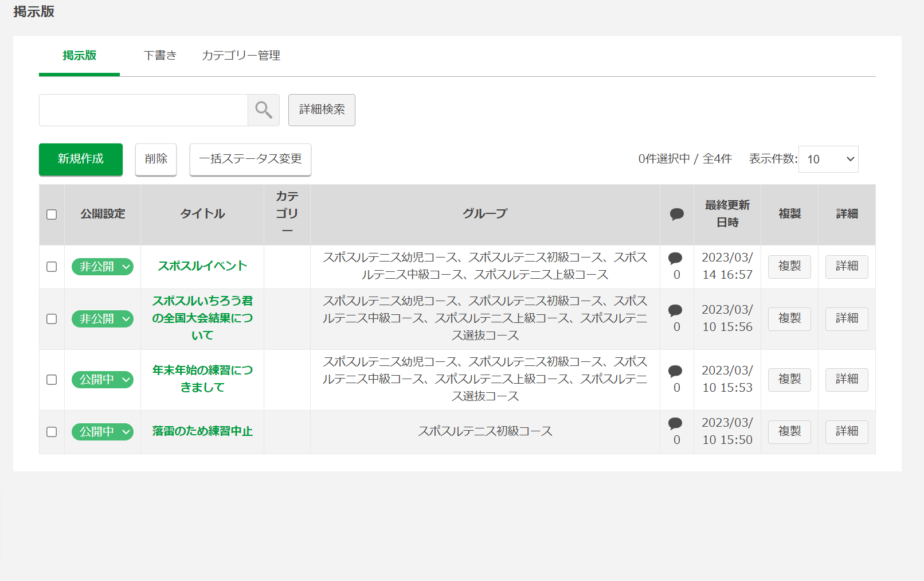Screen dimensions: 924x581
Task: Click the 一括ステータス変更 button
Action: click(x=250, y=159)
